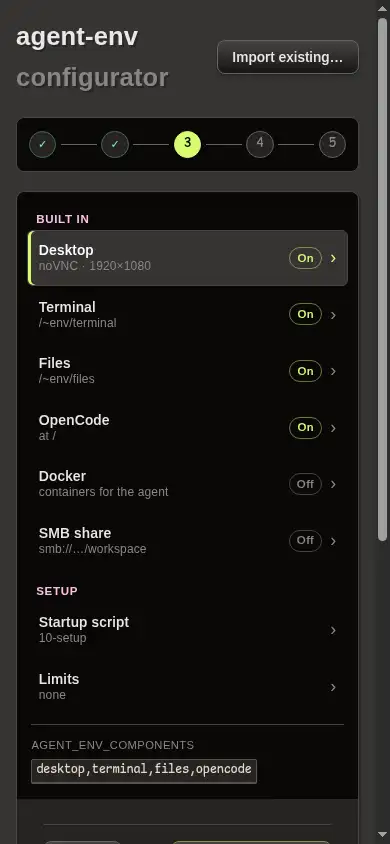Select the SMB share row
390x844 pixels.
click(x=188, y=541)
